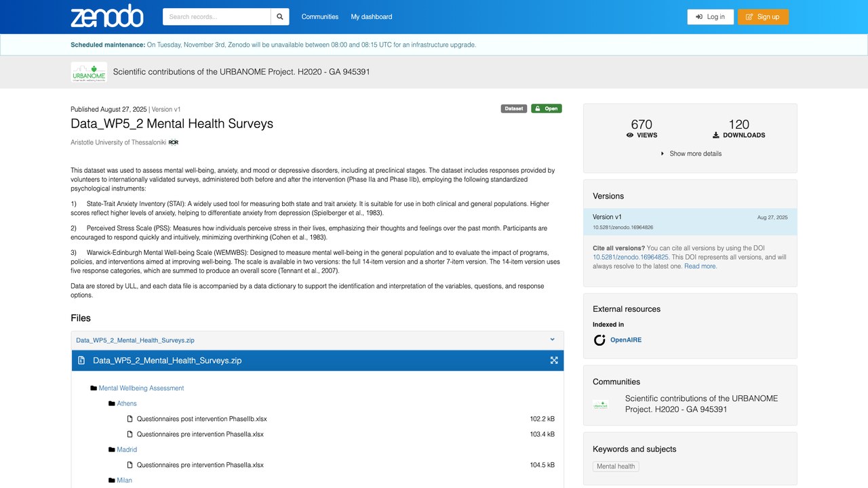The height and width of the screenshot is (488, 868).
Task: Click the Scientific contributions community title in header
Action: pyautogui.click(x=241, y=72)
